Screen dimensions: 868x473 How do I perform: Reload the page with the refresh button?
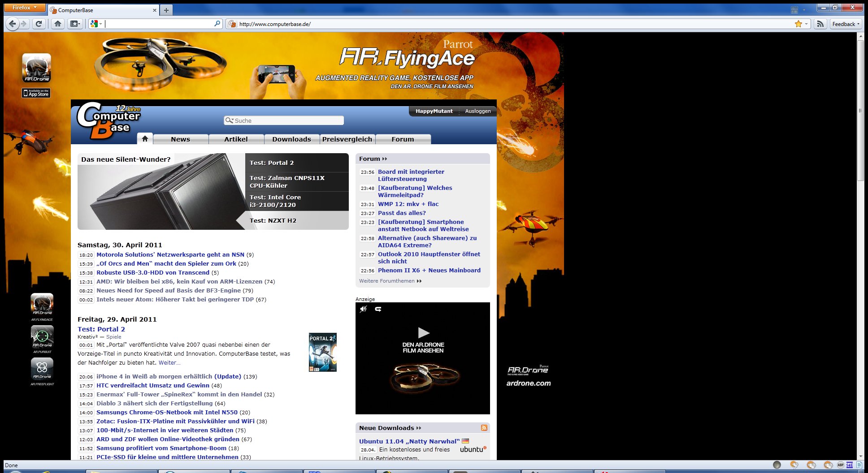39,24
